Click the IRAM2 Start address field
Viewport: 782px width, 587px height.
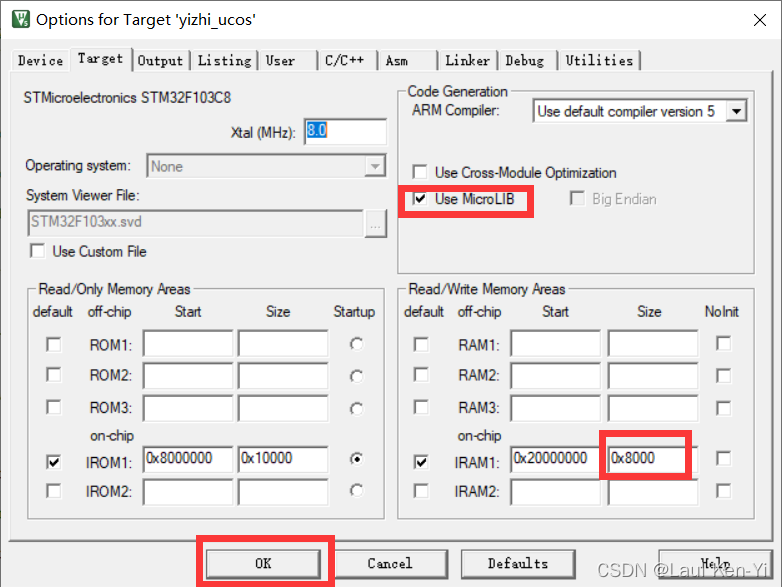click(x=556, y=492)
